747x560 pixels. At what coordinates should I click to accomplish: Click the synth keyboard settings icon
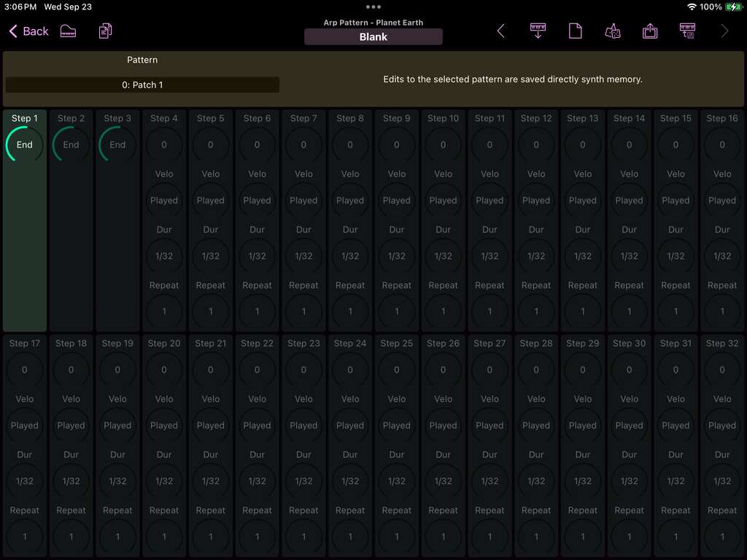pyautogui.click(x=687, y=31)
